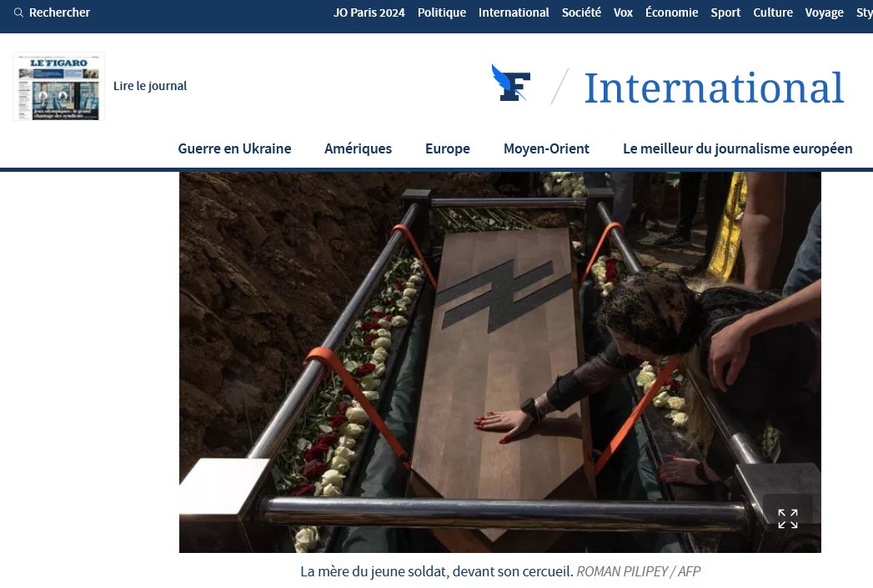The height and width of the screenshot is (588, 873).
Task: Select the Amériques subsection
Action: (358, 148)
